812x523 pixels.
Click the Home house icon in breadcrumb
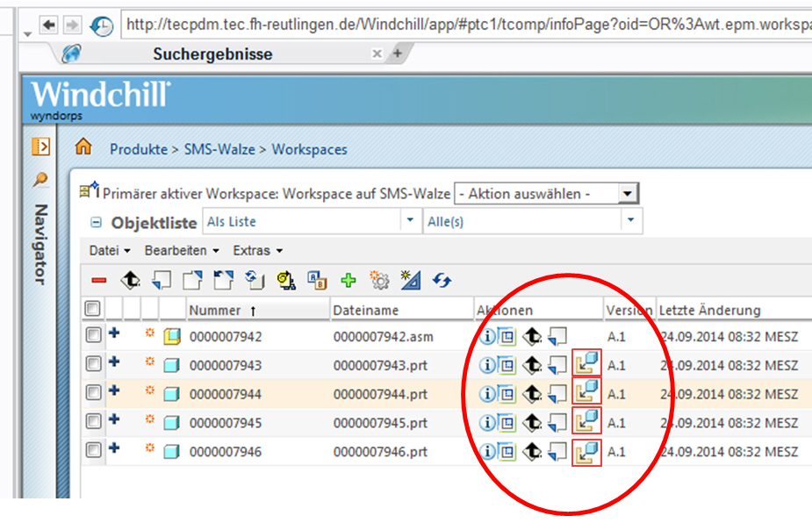[x=83, y=147]
